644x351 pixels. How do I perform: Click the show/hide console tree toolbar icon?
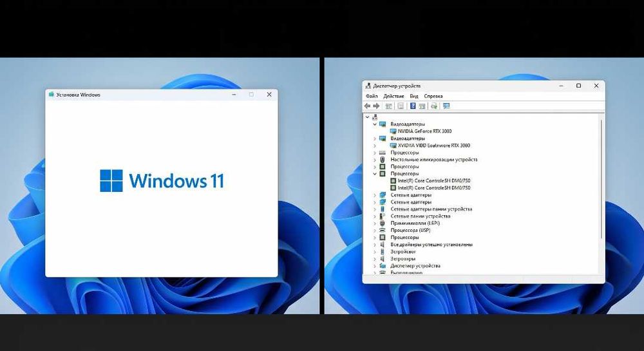(x=388, y=106)
